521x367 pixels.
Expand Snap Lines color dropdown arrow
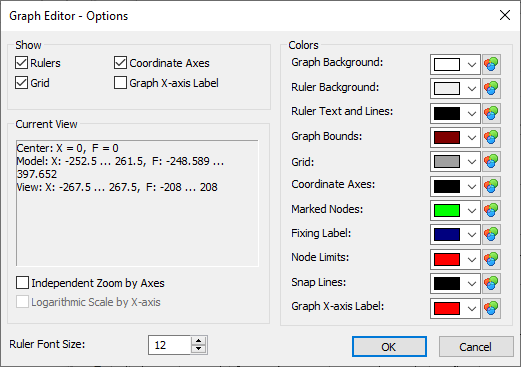coord(472,284)
